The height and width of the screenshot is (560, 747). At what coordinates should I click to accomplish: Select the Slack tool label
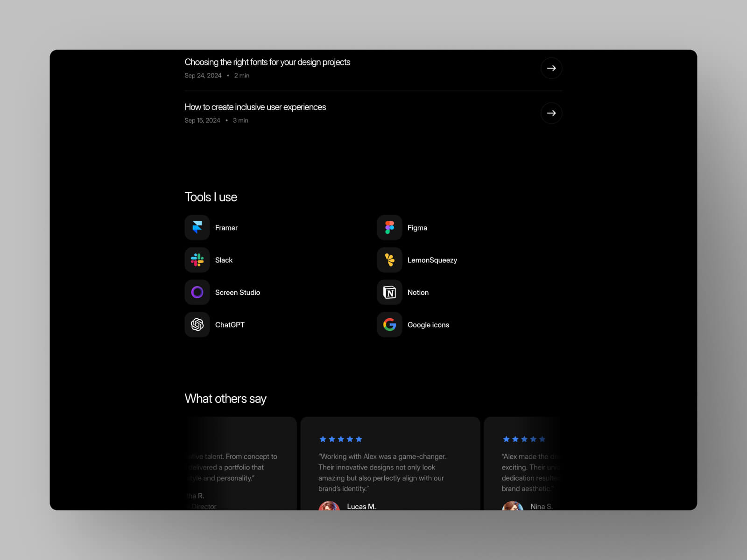(x=224, y=260)
